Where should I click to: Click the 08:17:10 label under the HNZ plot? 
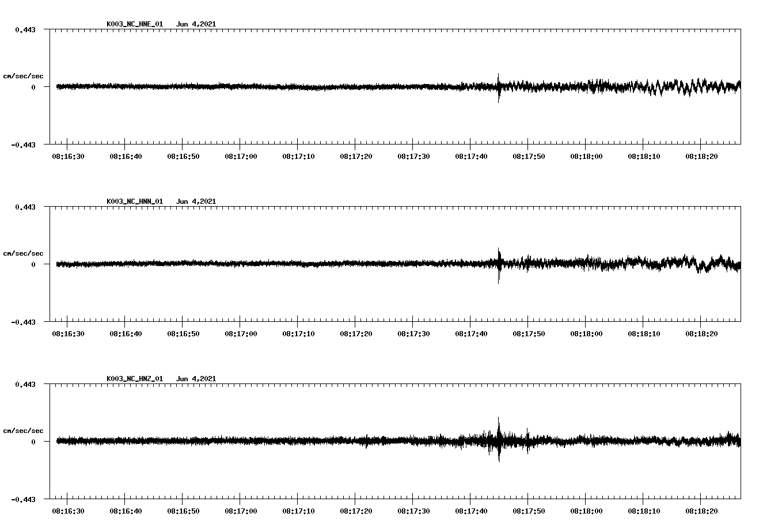[298, 511]
